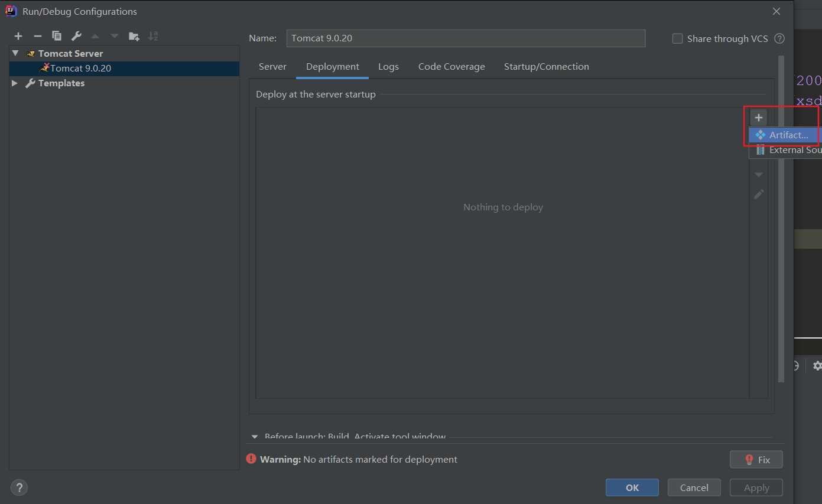
Task: Enable Share through VCS checkbox
Action: 678,38
